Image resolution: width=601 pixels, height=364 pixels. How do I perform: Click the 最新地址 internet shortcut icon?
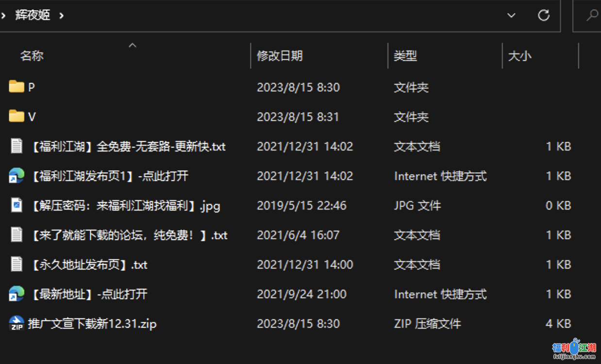[x=17, y=294]
